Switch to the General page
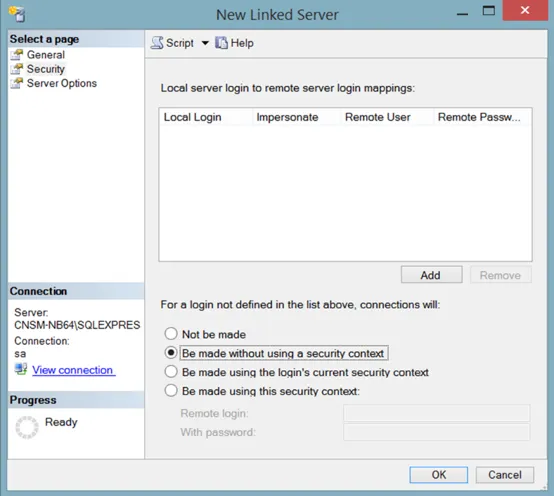This screenshot has width=554, height=496. click(46, 55)
